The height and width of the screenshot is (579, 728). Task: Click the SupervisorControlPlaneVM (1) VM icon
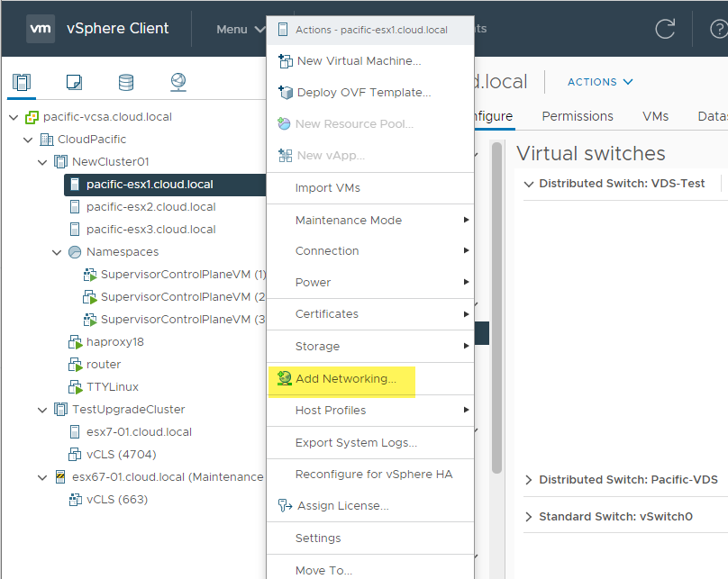click(x=90, y=275)
